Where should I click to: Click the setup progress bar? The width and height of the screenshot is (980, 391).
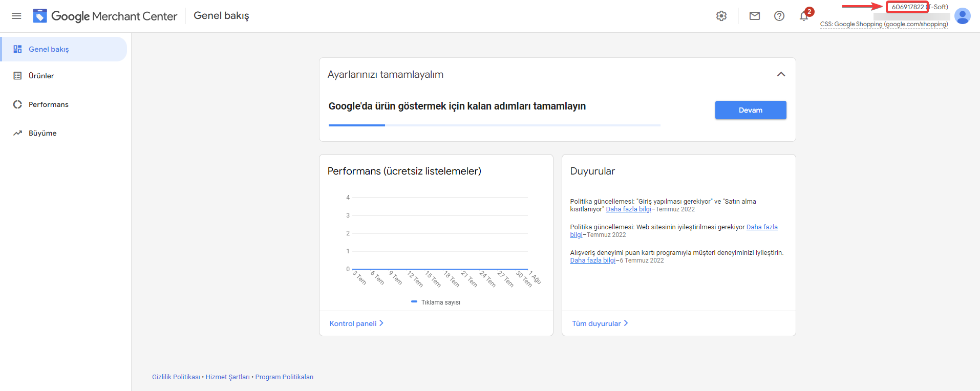[495, 125]
